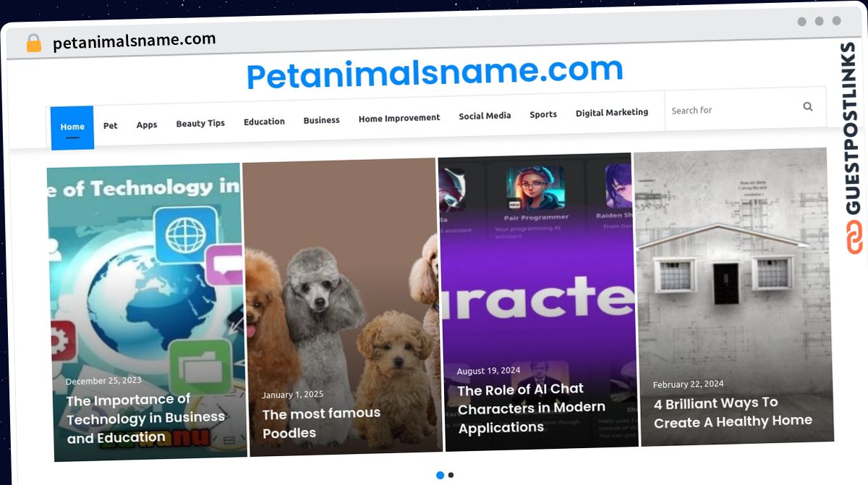Click the February 22, 2024 date

click(x=688, y=384)
